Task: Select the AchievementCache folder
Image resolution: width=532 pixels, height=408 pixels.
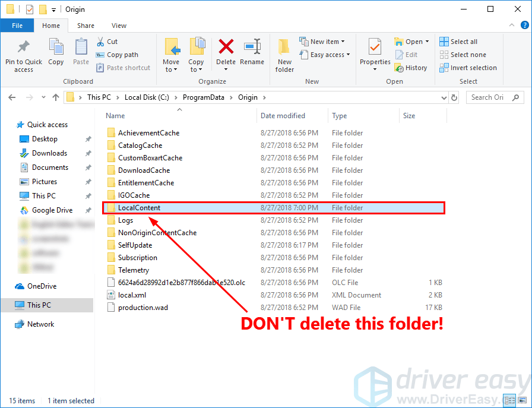Action: 148,132
